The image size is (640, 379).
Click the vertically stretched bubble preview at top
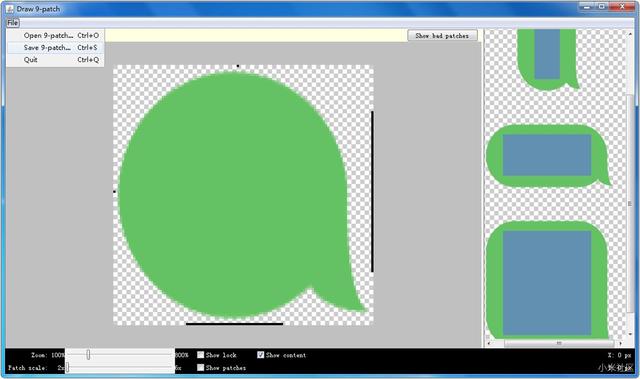tap(548, 59)
